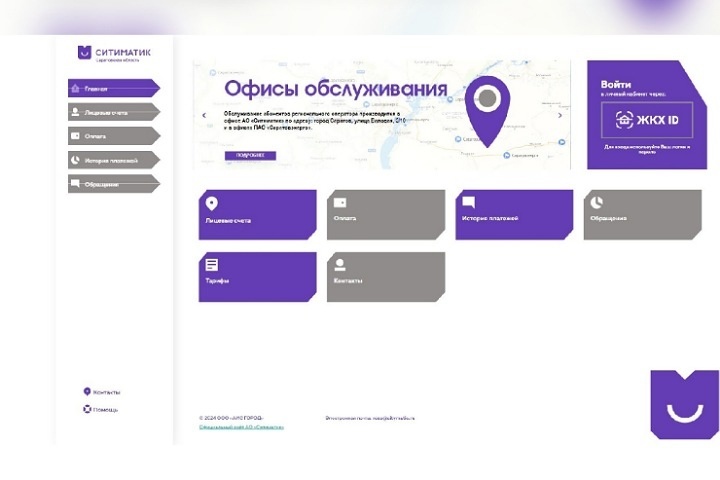Advance banner with the right arrow

pyautogui.click(x=560, y=115)
